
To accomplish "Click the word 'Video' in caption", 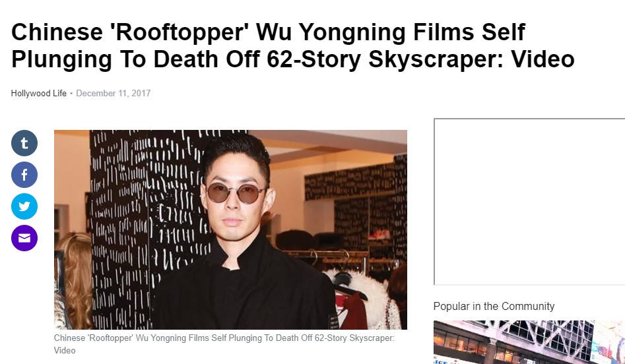I will tap(65, 350).
